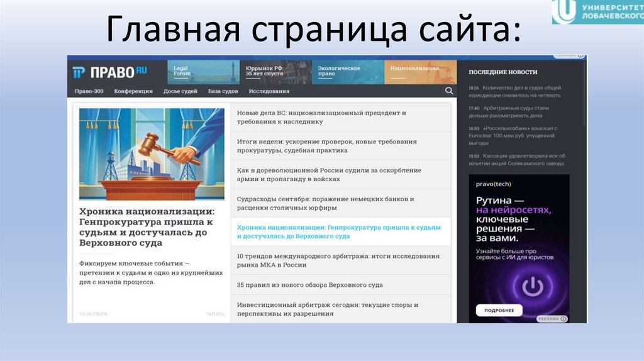Click the Подробнее button in the ad
The width and height of the screenshot is (644, 361).
[499, 310]
